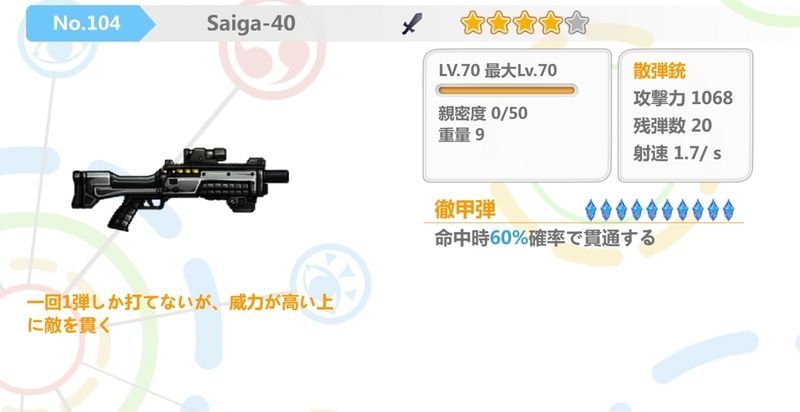Click the orange weapon description text

coord(180,313)
